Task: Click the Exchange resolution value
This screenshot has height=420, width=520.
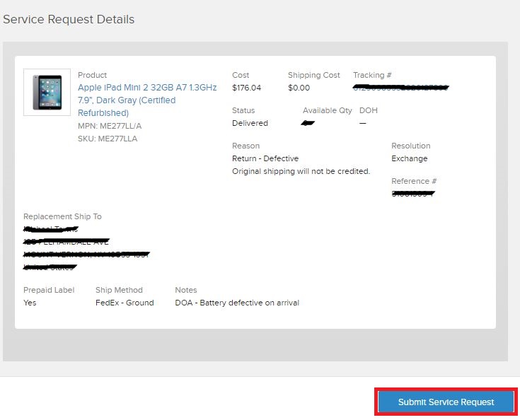Action: [409, 158]
